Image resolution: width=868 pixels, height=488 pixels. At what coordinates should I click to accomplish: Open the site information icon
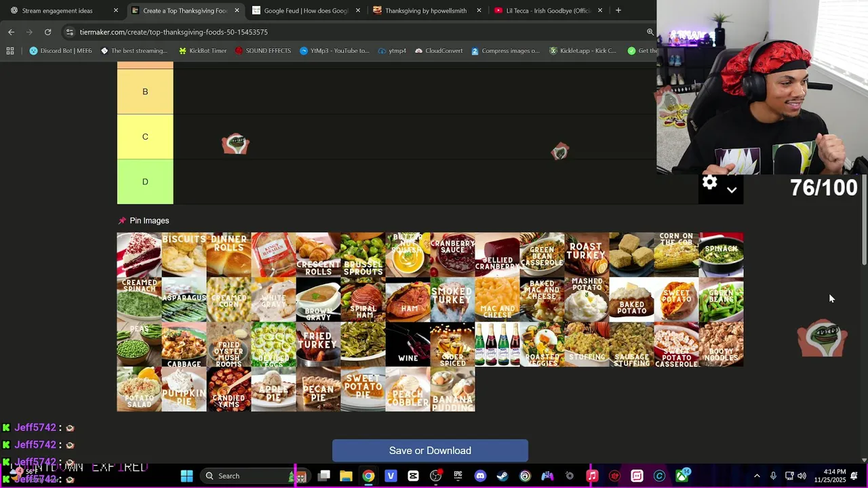[70, 32]
